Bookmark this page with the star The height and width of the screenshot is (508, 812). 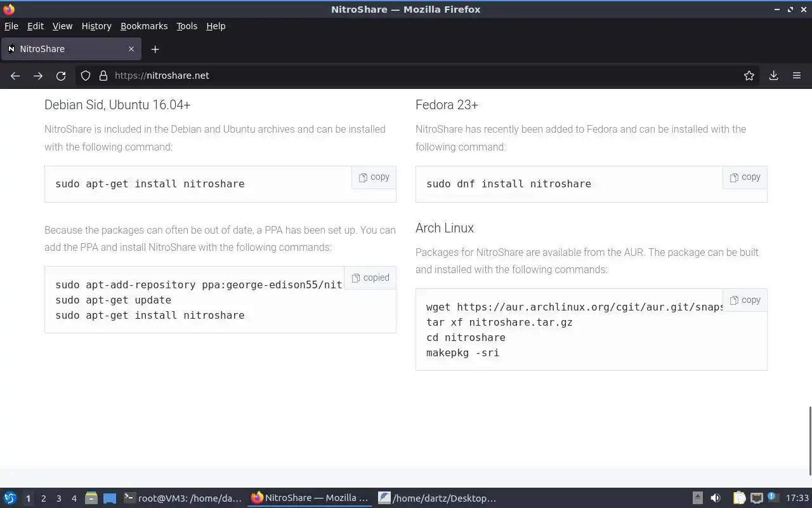tap(749, 76)
